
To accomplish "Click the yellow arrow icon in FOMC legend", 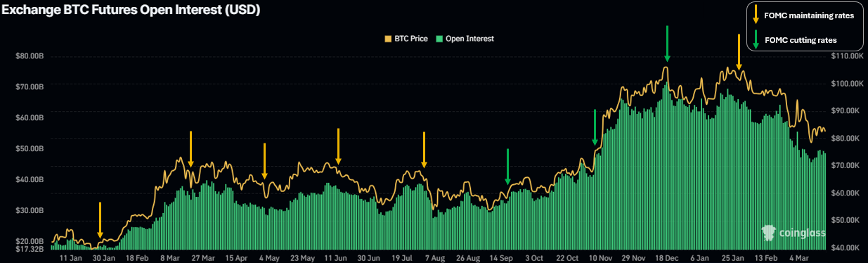I will point(756,15).
